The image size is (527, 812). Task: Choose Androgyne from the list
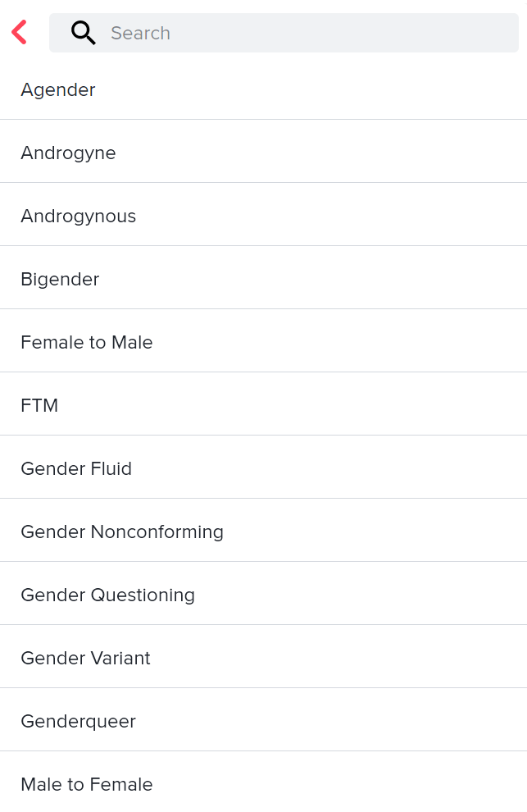(x=68, y=153)
